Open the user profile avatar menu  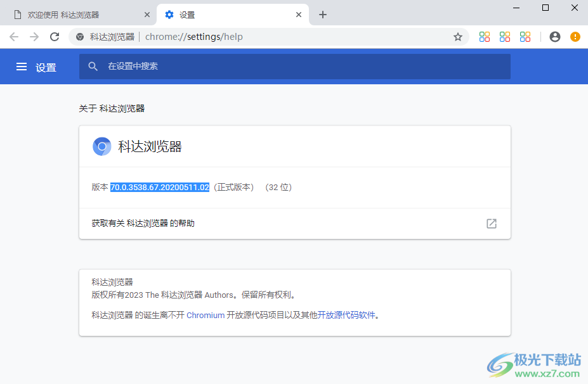pyautogui.click(x=554, y=37)
